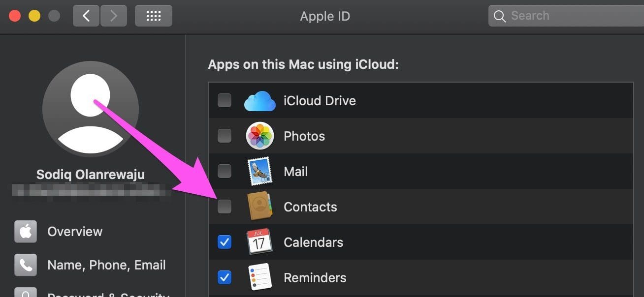Click the Calendars app icon

coord(259,241)
